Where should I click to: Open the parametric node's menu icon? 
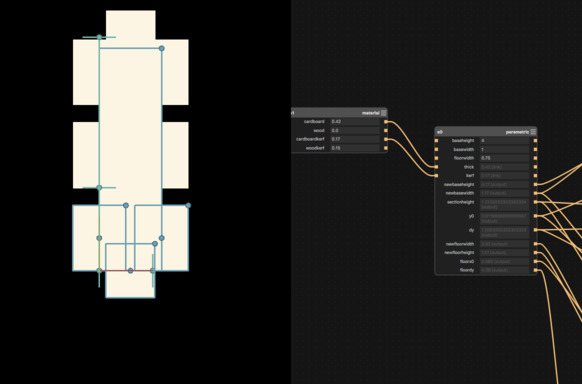click(x=533, y=132)
